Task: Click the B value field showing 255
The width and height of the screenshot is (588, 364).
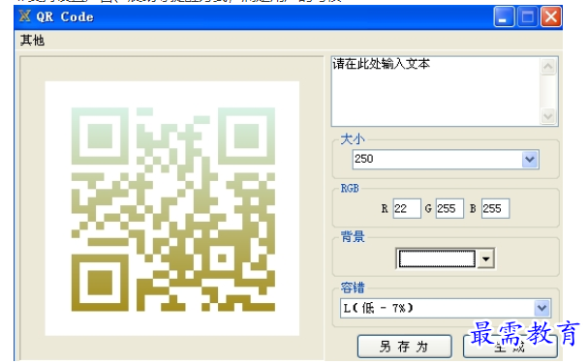Action: [x=495, y=208]
